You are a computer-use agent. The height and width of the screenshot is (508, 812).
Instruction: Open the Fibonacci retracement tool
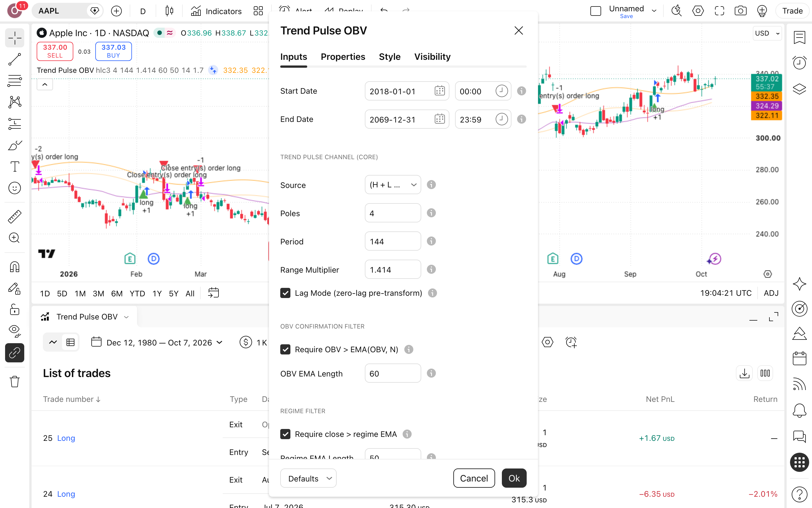(x=14, y=81)
